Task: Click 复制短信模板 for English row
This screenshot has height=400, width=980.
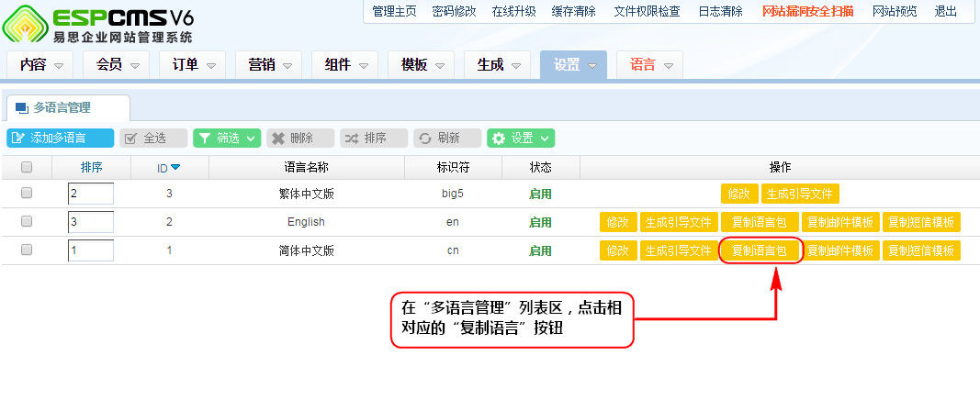Action: pos(921,221)
